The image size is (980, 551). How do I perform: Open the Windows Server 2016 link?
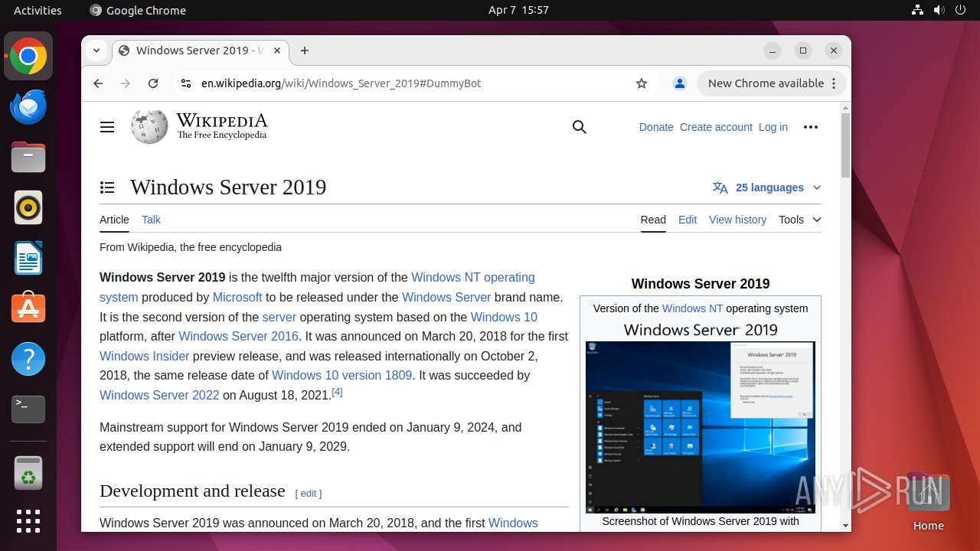[x=238, y=336]
